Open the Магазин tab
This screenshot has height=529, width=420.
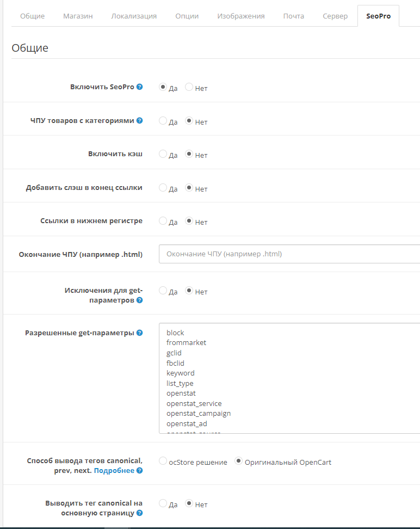point(78,16)
